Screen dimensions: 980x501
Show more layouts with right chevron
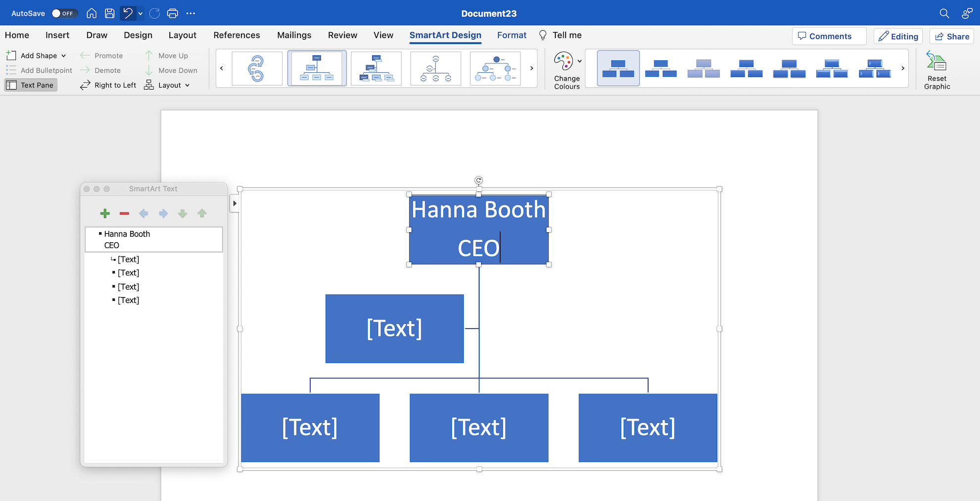tap(532, 68)
